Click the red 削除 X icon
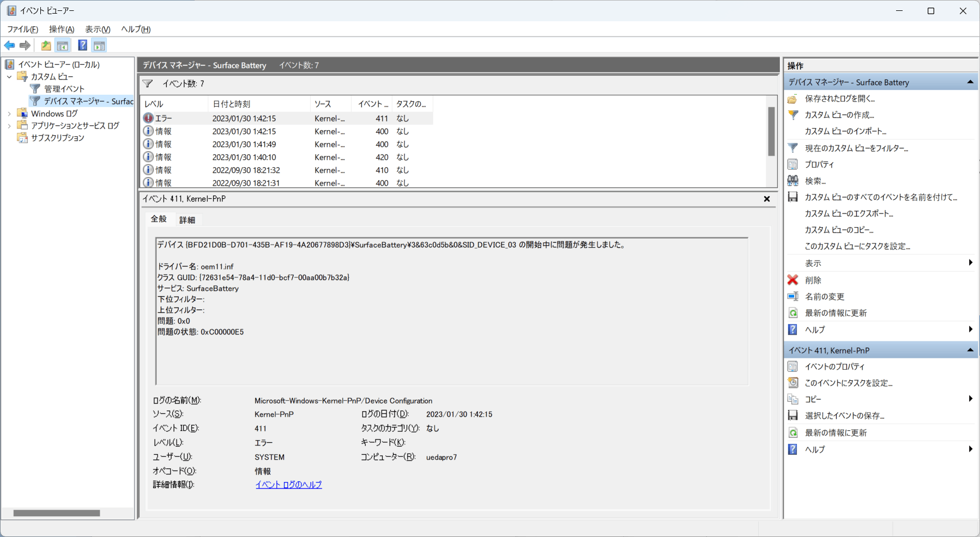Image resolution: width=980 pixels, height=537 pixels. coord(793,280)
